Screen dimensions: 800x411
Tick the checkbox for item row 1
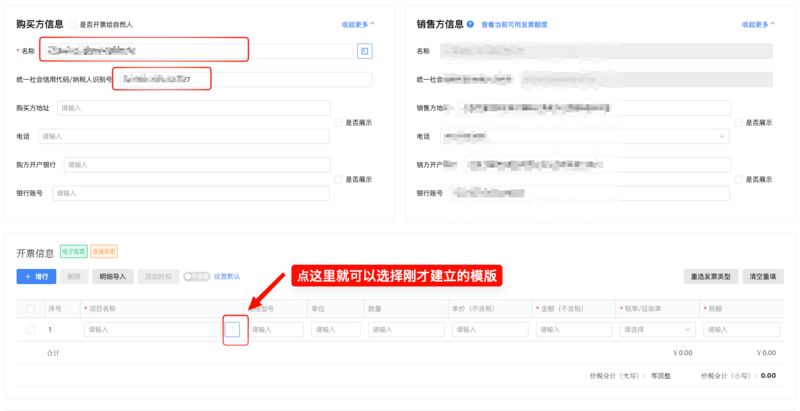(30, 329)
